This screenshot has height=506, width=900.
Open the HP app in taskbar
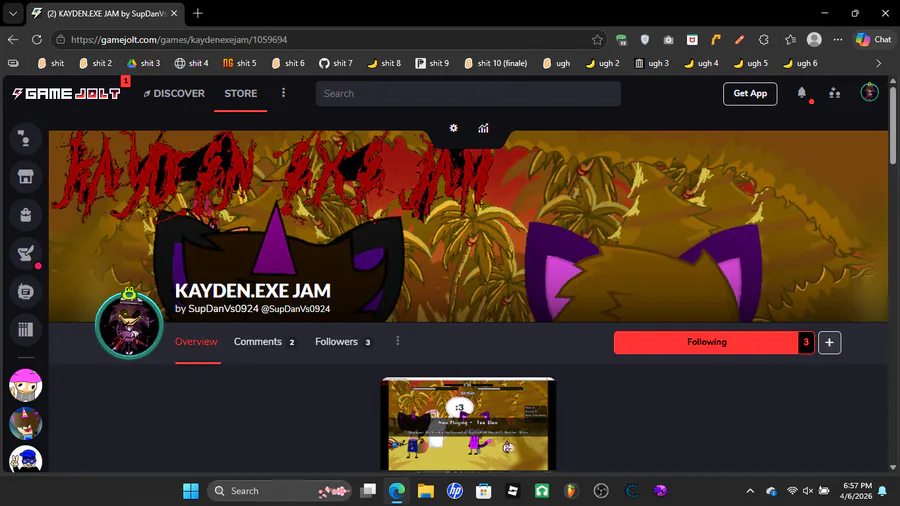[x=455, y=491]
